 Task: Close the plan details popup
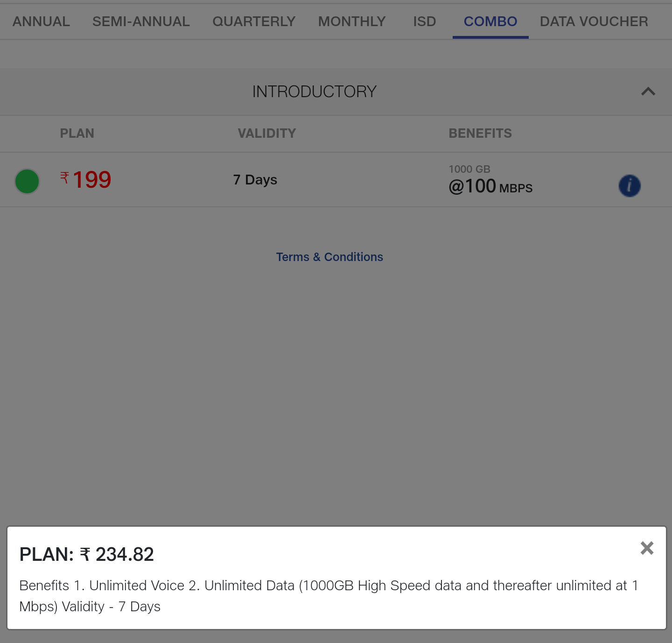647,548
